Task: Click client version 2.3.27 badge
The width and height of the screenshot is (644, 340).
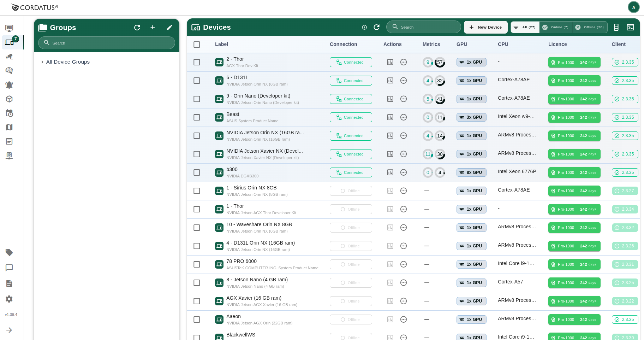Action: tap(625, 191)
